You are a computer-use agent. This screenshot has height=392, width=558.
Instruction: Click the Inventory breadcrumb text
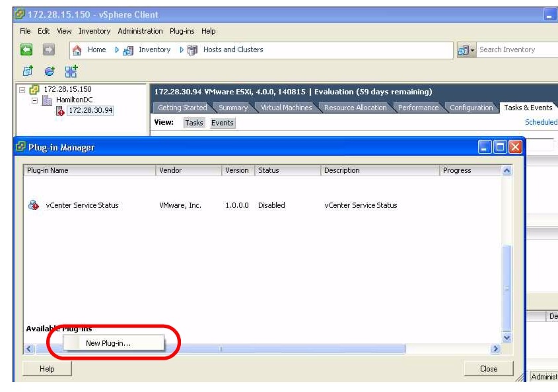pos(155,49)
